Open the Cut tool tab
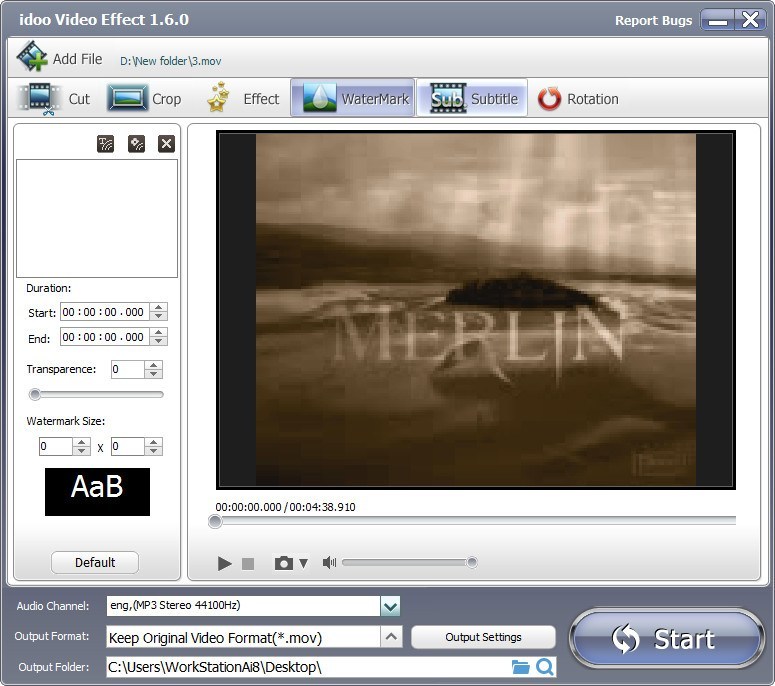The height and width of the screenshot is (686, 775). (x=54, y=98)
